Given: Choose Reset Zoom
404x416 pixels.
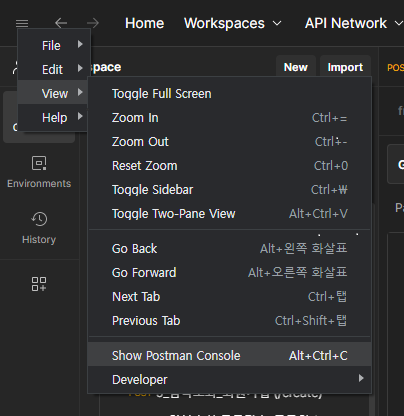Looking at the screenshot, I should 229,166.
